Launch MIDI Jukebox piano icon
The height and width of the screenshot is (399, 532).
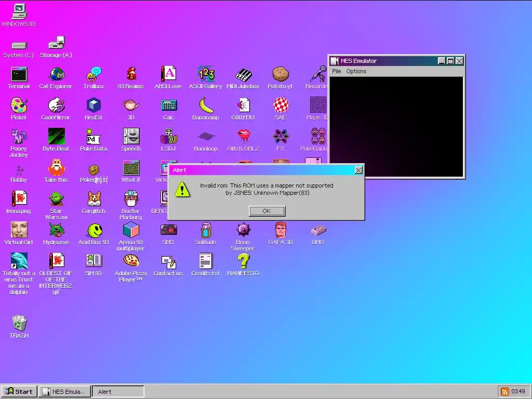pyautogui.click(x=243, y=75)
